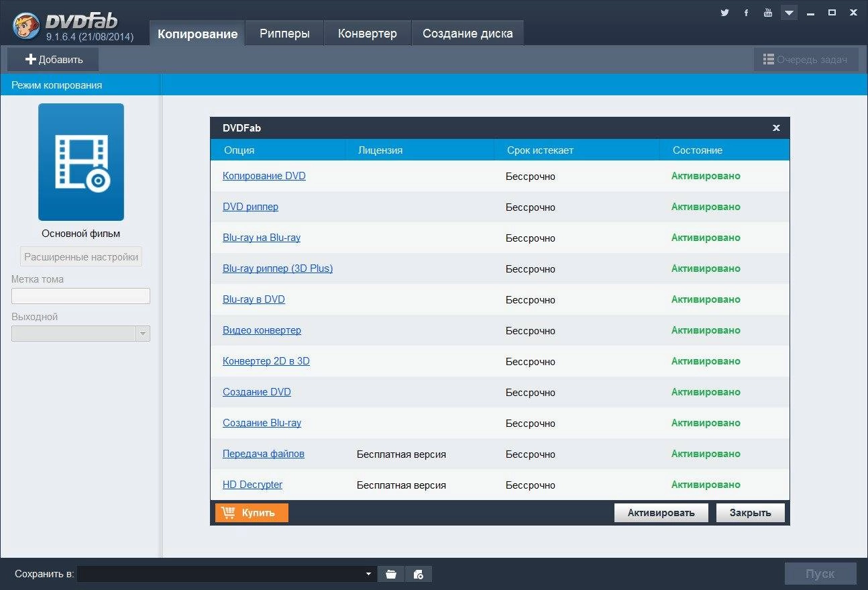Click Активировано status in the Копирование DVD row
This screenshot has width=868, height=590.
pyautogui.click(x=706, y=176)
